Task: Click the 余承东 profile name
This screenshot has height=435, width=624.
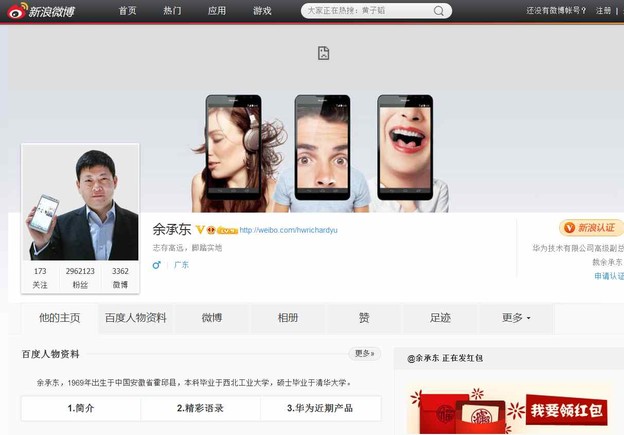Action: click(172, 229)
